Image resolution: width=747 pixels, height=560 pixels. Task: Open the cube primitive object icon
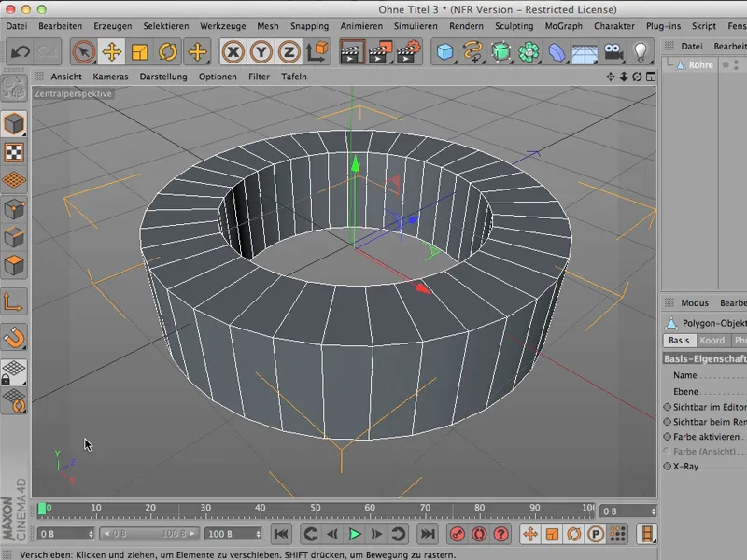click(x=445, y=52)
